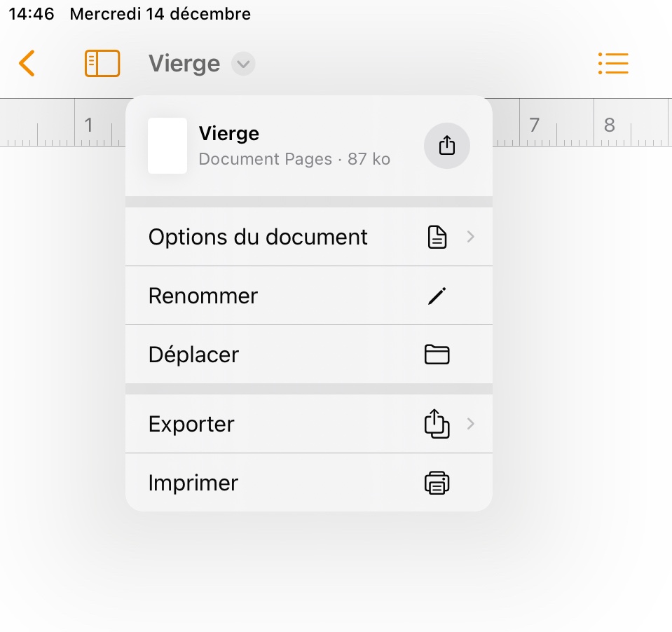Click the document page icon in Options

click(x=437, y=237)
